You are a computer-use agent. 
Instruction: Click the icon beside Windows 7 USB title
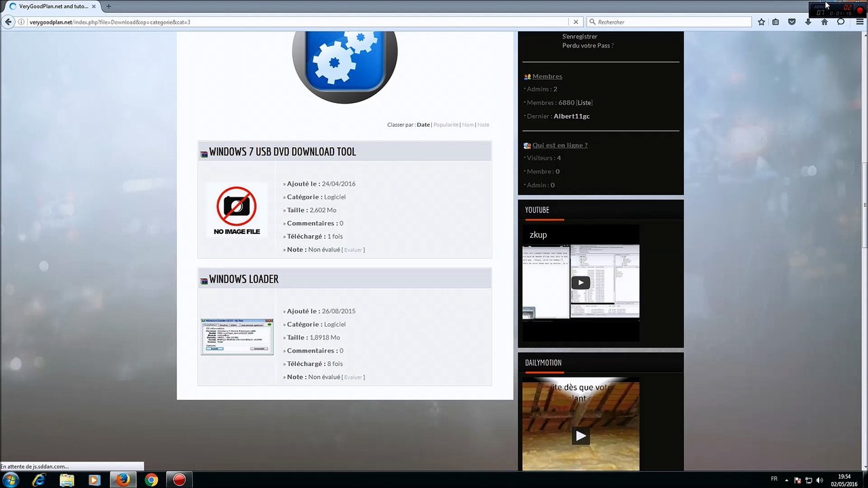tap(203, 154)
